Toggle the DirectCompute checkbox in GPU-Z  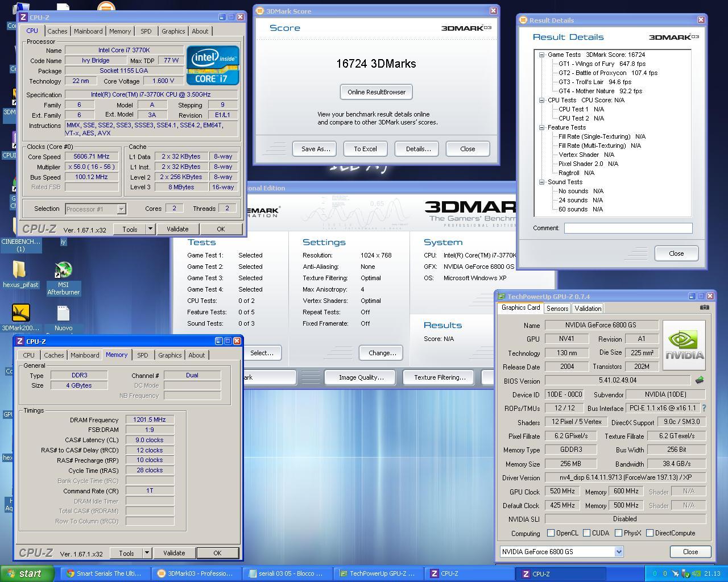(650, 533)
